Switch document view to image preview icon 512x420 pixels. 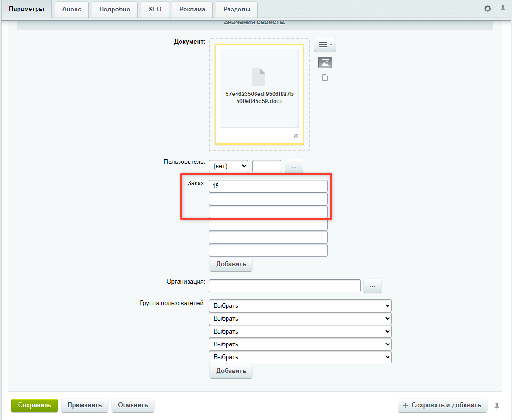click(x=325, y=62)
